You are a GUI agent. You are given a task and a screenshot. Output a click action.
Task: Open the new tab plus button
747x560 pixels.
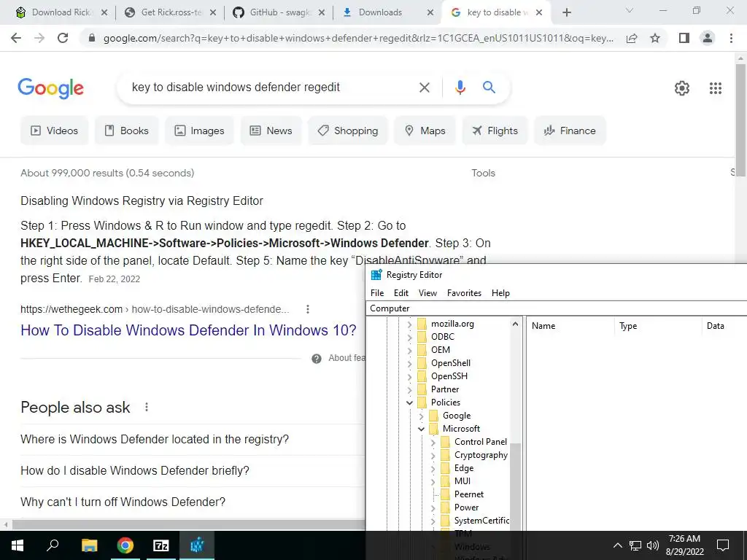coord(566,12)
